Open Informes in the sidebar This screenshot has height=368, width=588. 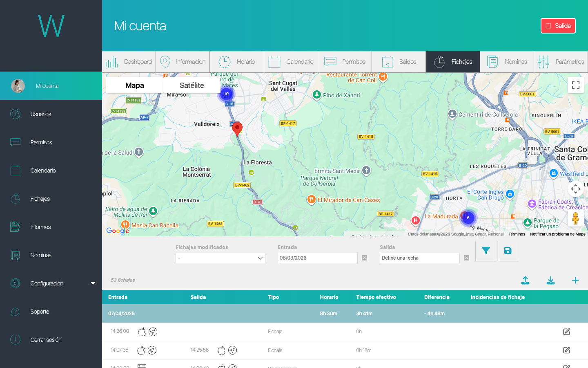click(x=51, y=227)
